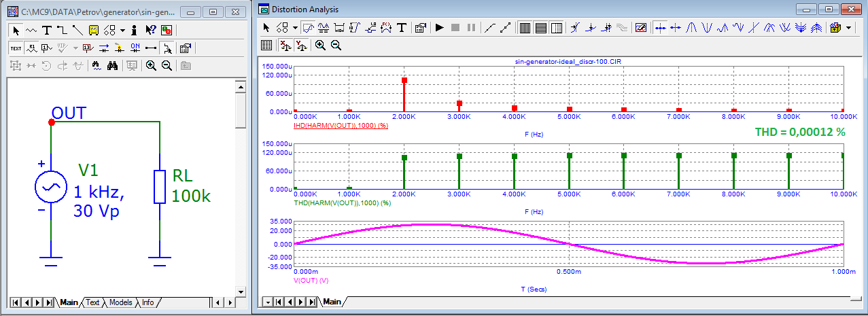Click the THD = 0,00012 % annotation

tap(800, 132)
